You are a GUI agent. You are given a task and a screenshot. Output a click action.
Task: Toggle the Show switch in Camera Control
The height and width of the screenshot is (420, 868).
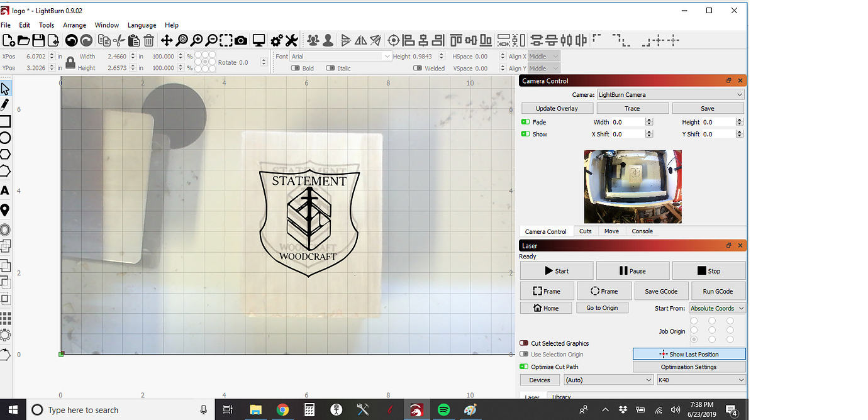525,134
